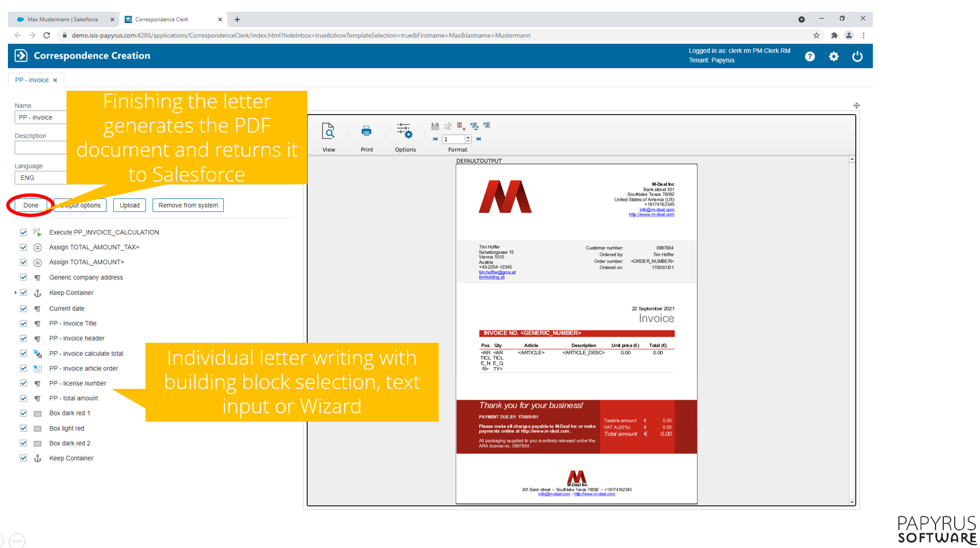Click the Box dark red 1 rectangle icon
The height and width of the screenshot is (548, 980).
coord(38,414)
